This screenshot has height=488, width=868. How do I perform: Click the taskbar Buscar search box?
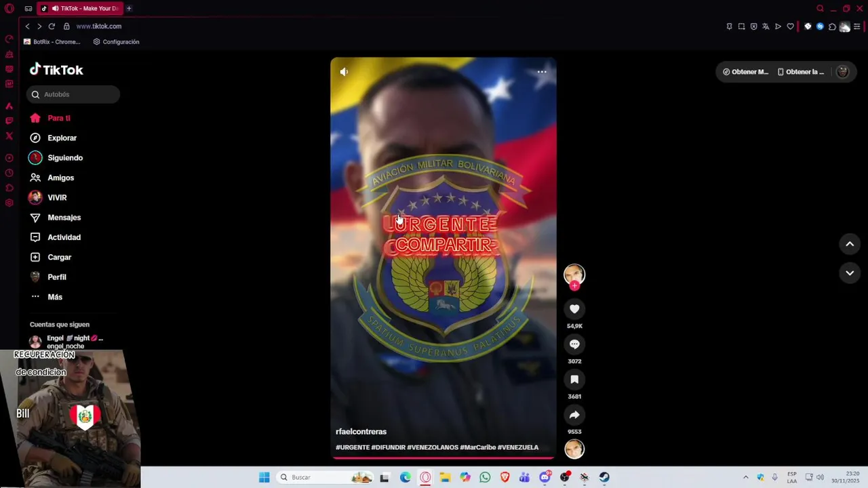pyautogui.click(x=325, y=477)
